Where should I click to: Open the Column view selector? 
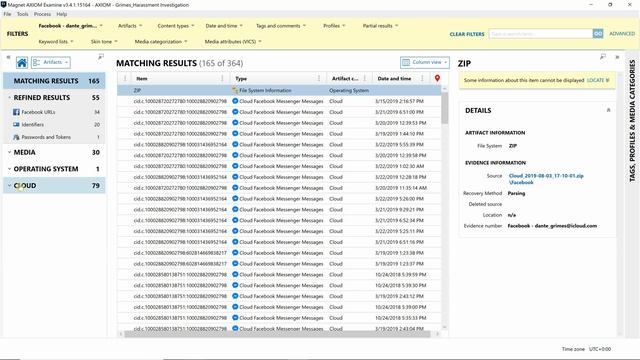pos(425,62)
